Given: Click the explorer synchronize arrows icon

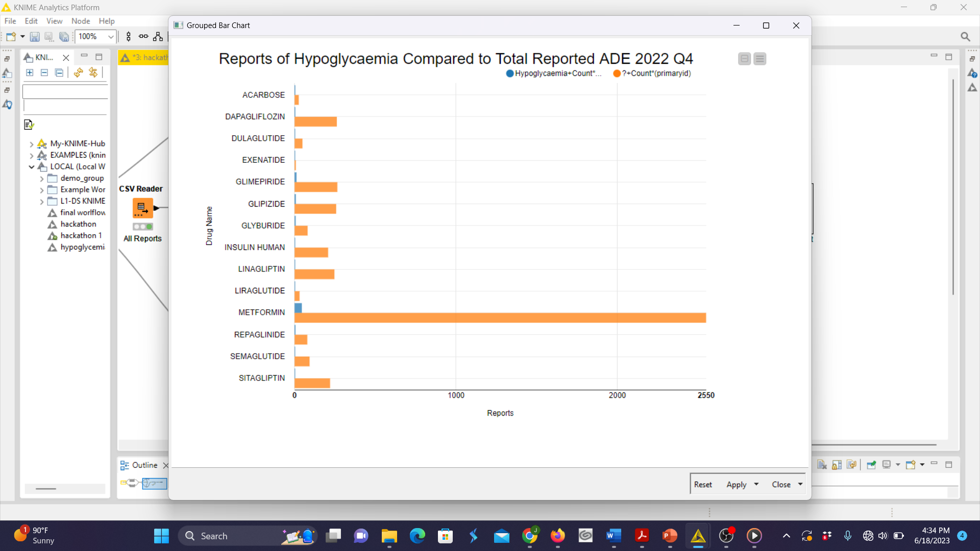Looking at the screenshot, I should (x=93, y=72).
